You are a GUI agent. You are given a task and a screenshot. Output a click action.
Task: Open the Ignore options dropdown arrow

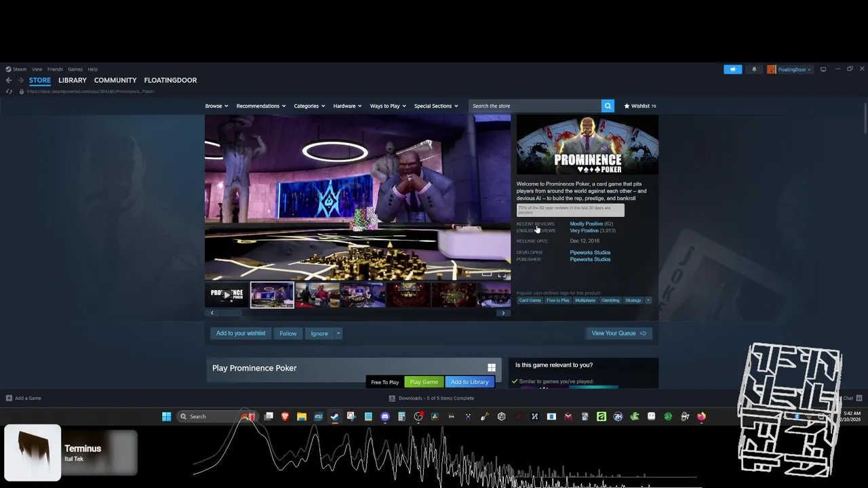(338, 333)
